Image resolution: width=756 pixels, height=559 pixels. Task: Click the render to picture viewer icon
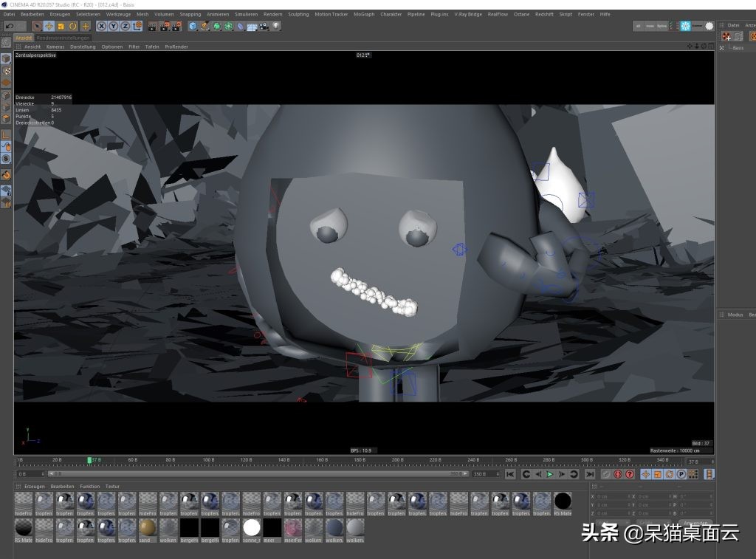click(x=165, y=26)
